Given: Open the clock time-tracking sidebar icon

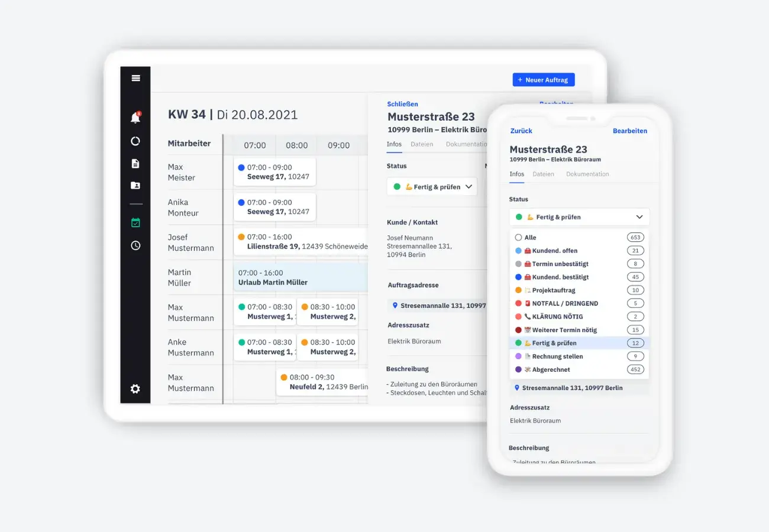Looking at the screenshot, I should click(x=135, y=245).
